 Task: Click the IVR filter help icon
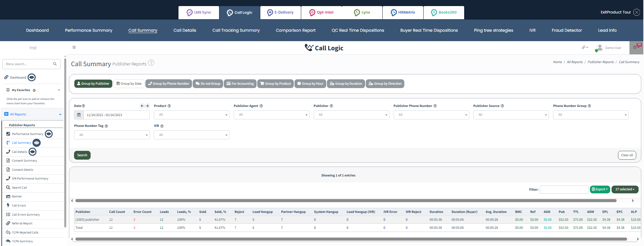point(162,126)
